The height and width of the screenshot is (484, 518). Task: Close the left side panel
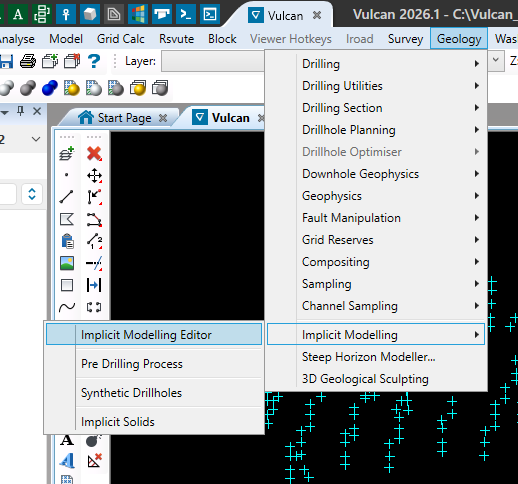coord(37,111)
